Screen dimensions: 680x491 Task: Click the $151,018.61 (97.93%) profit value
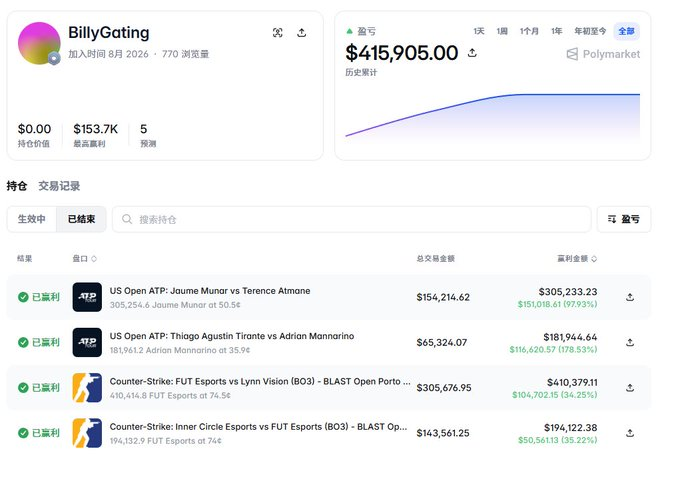pyautogui.click(x=557, y=304)
